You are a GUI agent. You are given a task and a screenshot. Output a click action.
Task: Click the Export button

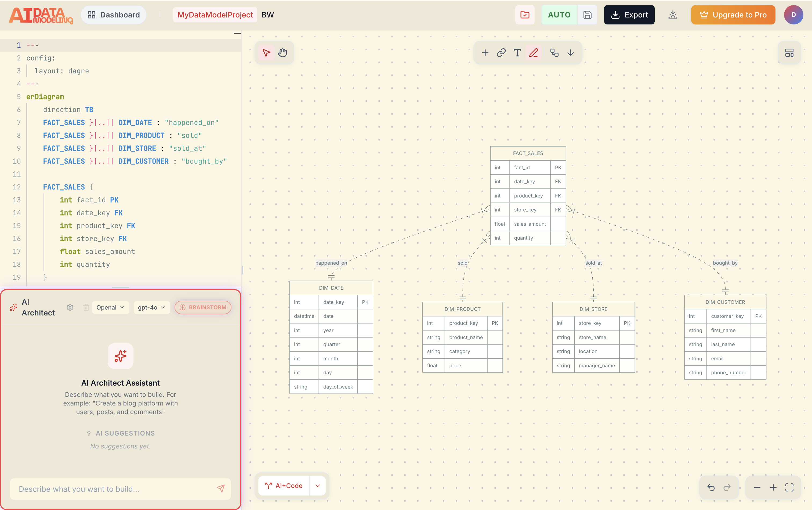coord(629,15)
